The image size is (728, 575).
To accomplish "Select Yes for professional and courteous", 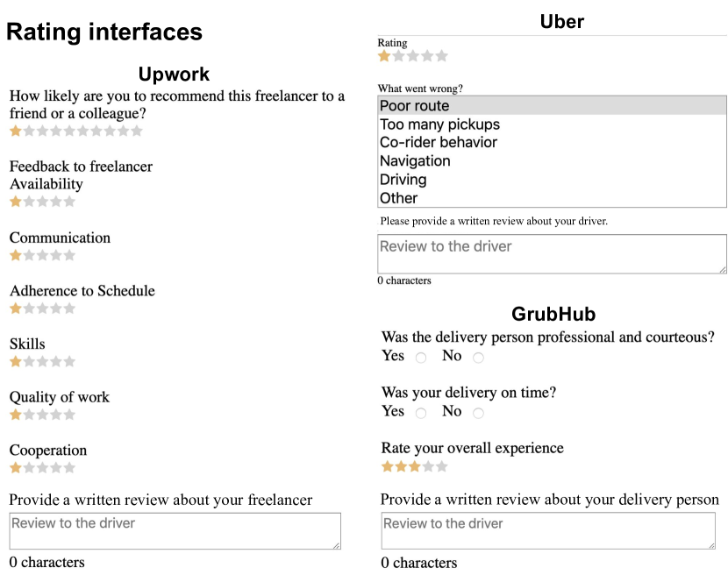I will pyautogui.click(x=421, y=358).
